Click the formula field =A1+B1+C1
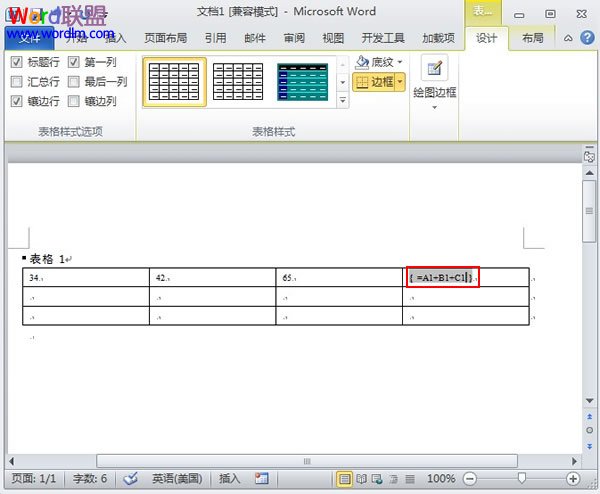Viewport: 600px width, 494px height. (x=441, y=277)
